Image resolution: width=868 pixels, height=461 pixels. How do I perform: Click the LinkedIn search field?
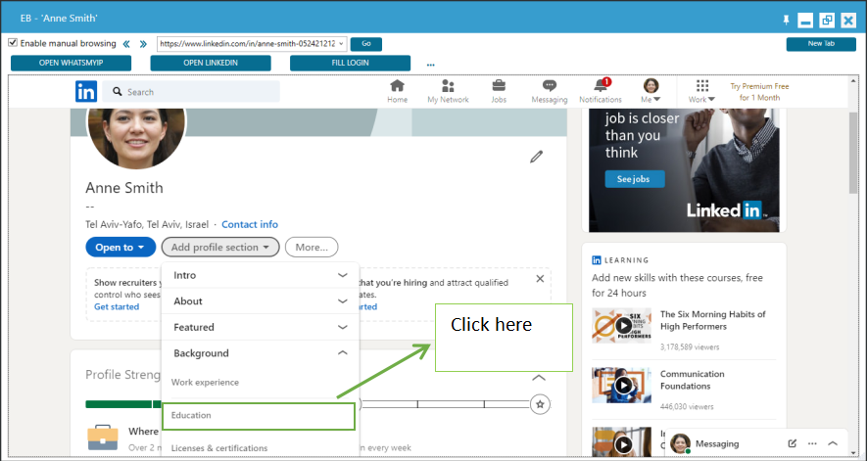pos(191,92)
